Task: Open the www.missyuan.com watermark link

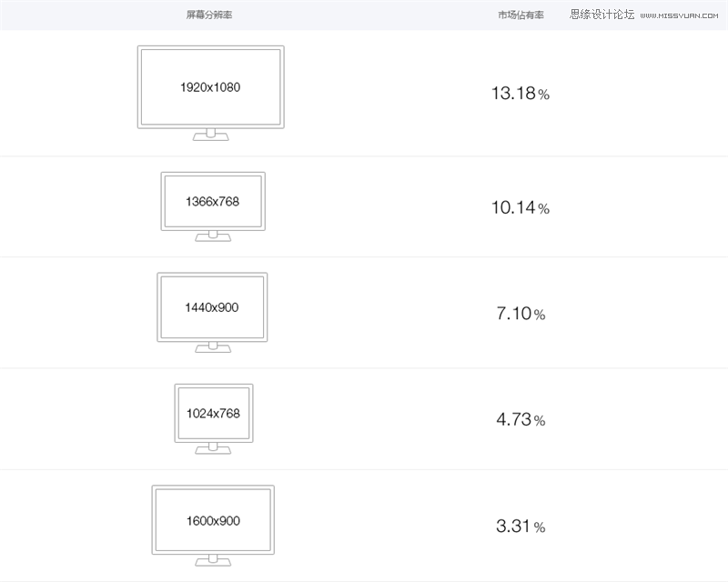Action: pyautogui.click(x=679, y=15)
